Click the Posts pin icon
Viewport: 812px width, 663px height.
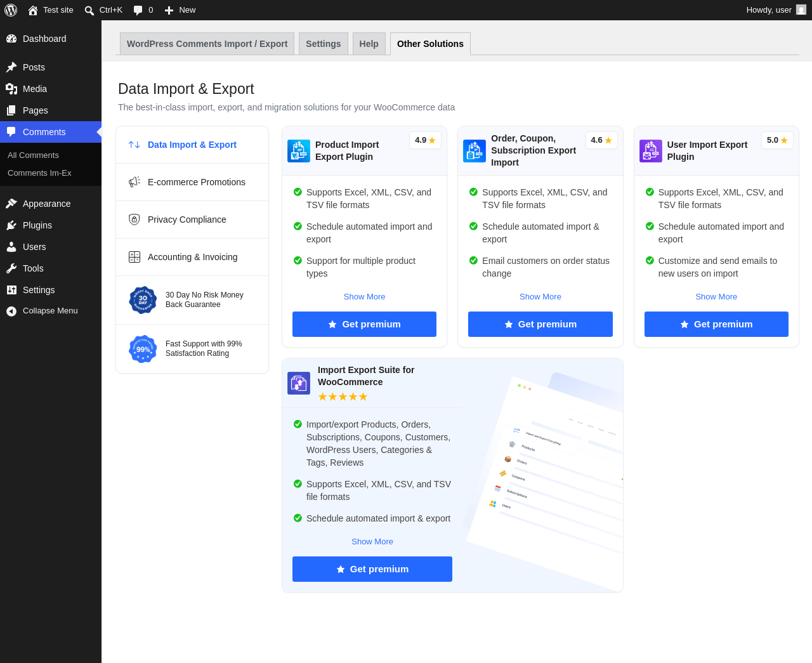point(11,67)
